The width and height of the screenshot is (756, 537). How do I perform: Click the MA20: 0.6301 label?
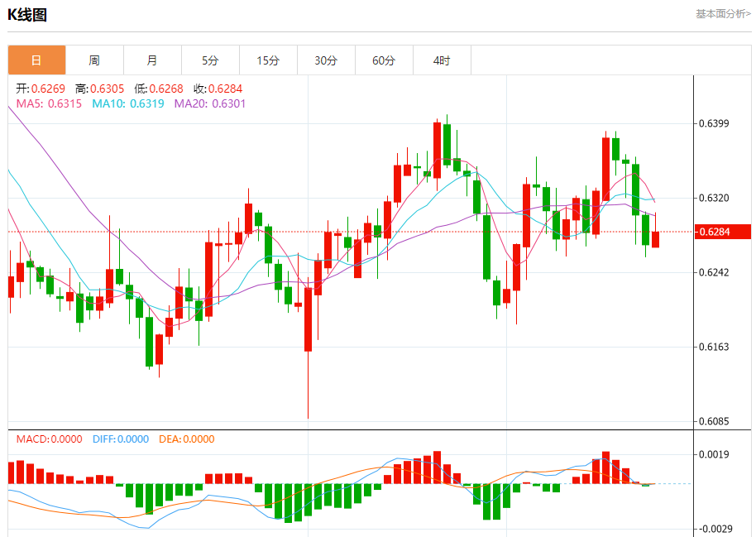pos(210,103)
